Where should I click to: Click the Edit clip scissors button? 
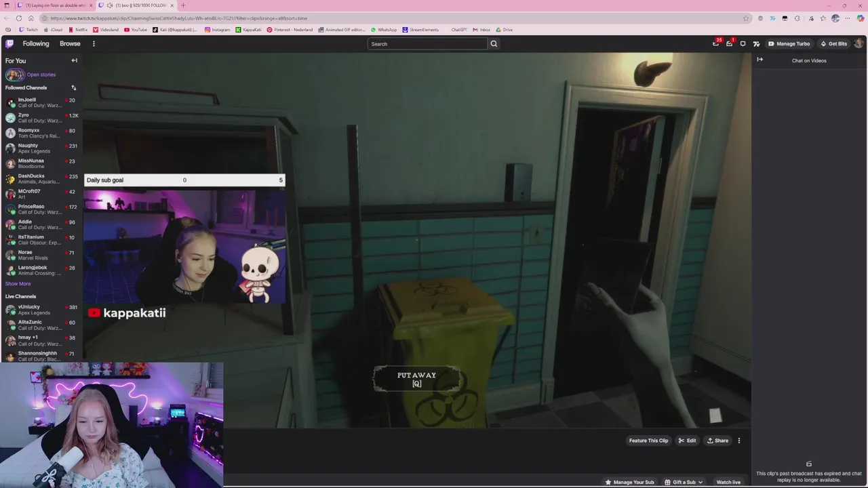coord(687,441)
